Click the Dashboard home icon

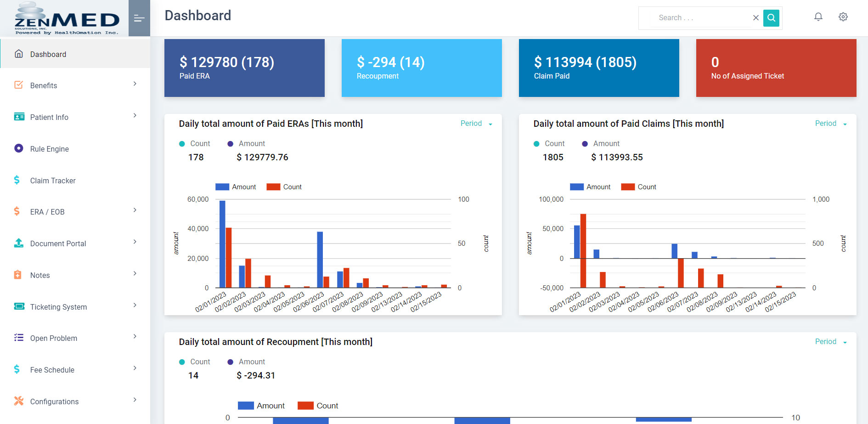pyautogui.click(x=19, y=54)
